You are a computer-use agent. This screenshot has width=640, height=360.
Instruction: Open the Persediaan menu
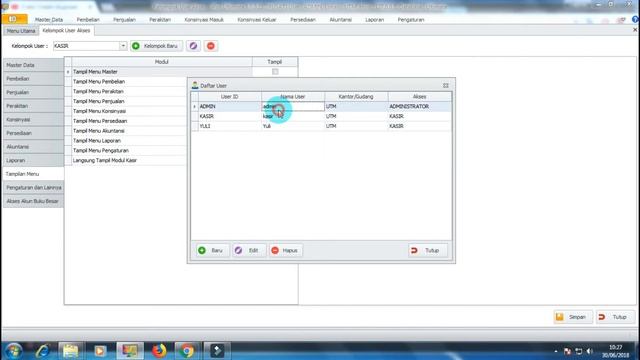303,20
